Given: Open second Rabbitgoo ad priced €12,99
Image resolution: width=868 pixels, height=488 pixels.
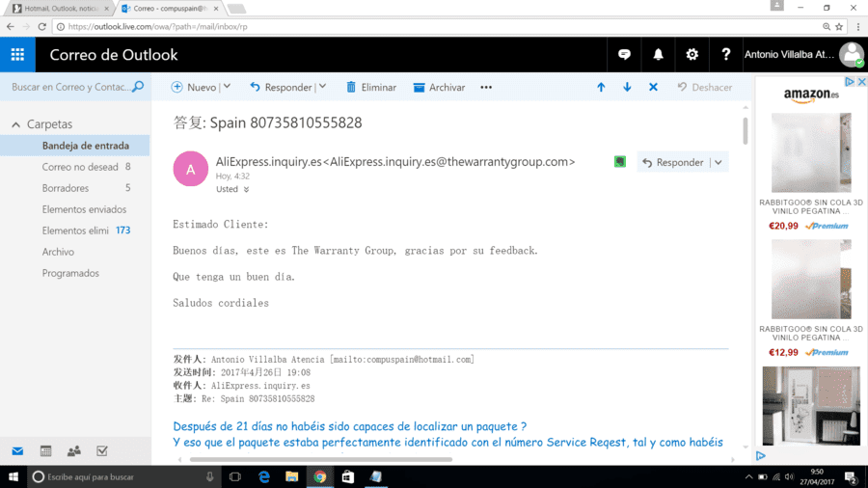Looking at the screenshot, I should [x=811, y=298].
